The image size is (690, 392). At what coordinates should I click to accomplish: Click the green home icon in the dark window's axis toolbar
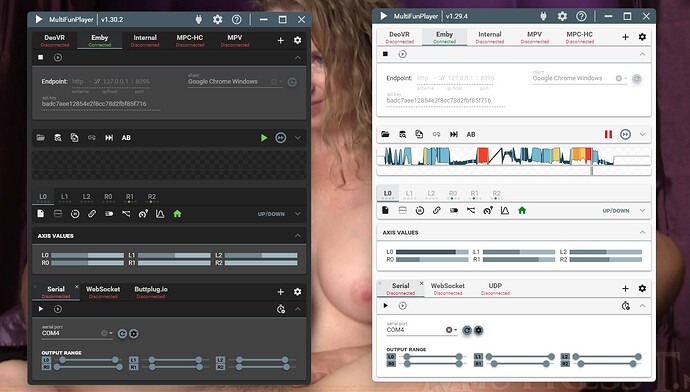point(177,214)
